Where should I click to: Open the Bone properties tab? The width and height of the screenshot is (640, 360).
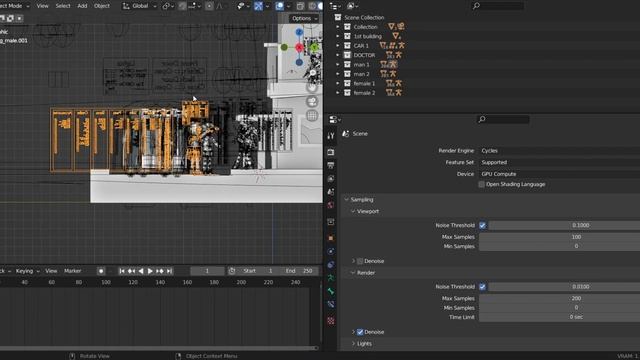point(331,291)
